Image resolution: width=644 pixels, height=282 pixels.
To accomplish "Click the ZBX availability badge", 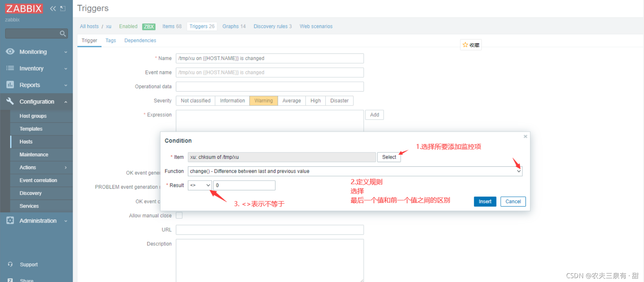I will point(149,27).
